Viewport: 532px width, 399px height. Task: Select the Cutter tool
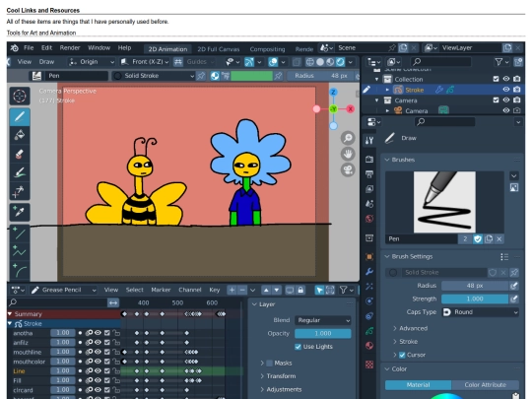(20, 191)
